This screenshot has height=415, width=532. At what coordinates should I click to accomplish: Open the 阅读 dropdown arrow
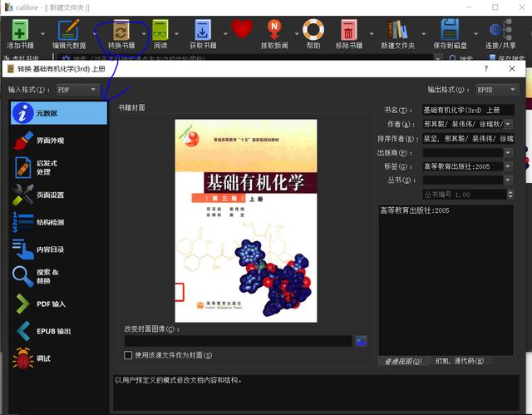176,33
